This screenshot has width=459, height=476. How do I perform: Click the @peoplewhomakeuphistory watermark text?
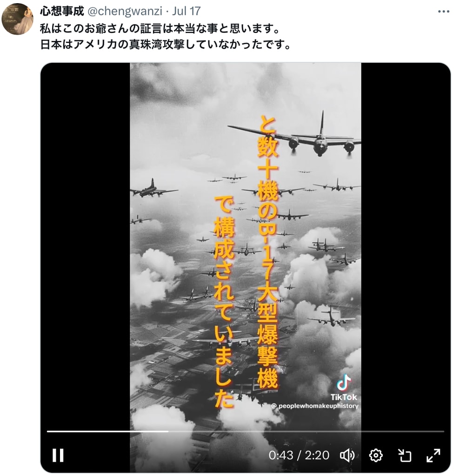pyautogui.click(x=315, y=406)
